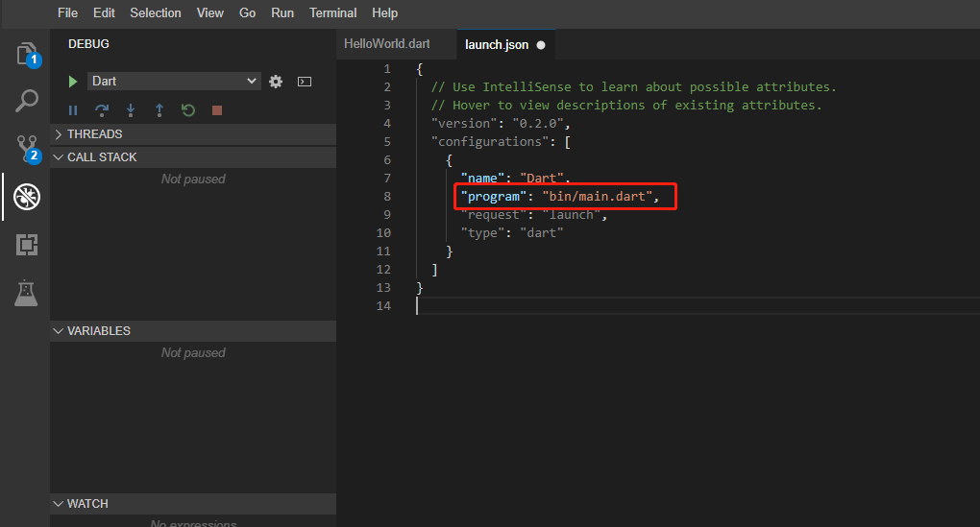Image resolution: width=980 pixels, height=527 pixels.
Task: Click line number 1 in the gutter
Action: 387,69
